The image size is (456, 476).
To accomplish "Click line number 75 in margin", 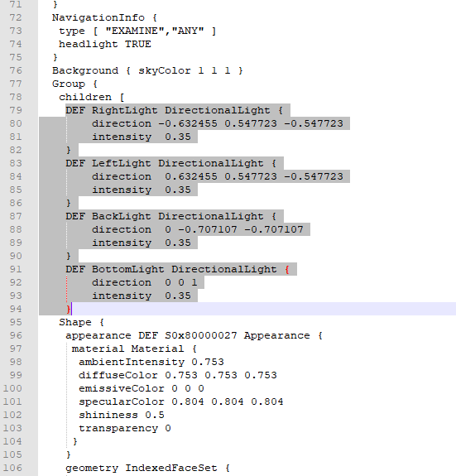I will point(16,57).
